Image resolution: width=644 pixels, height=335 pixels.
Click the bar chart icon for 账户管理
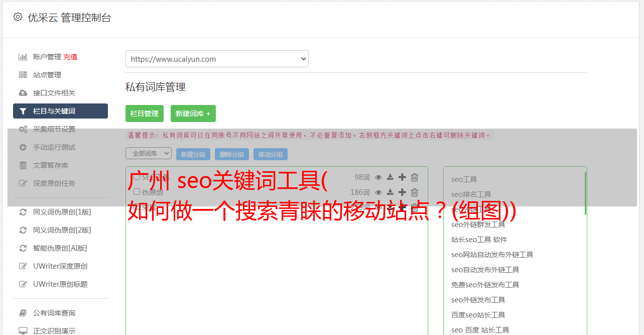pos(23,57)
